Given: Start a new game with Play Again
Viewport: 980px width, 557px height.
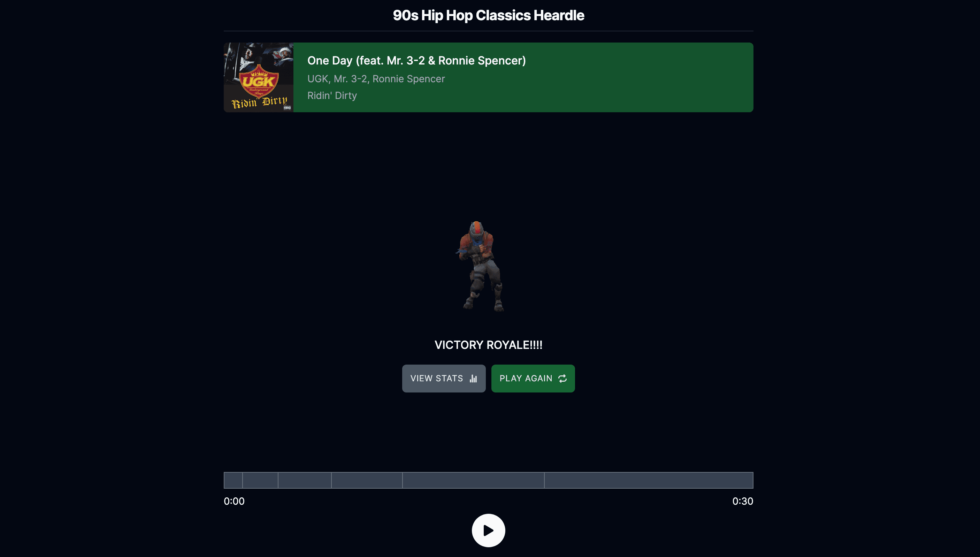Looking at the screenshot, I should 533,378.
